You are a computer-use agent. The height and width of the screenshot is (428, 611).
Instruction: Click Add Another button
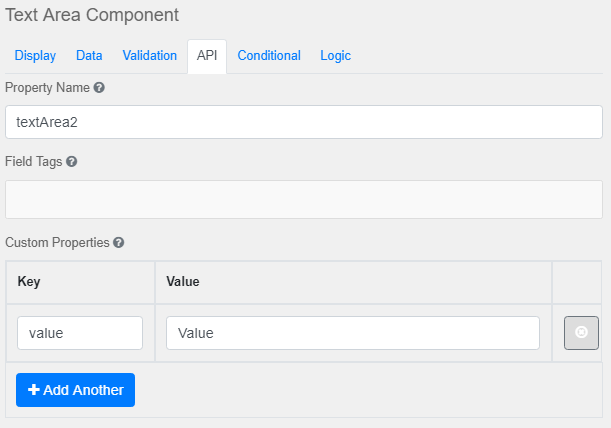coord(75,390)
